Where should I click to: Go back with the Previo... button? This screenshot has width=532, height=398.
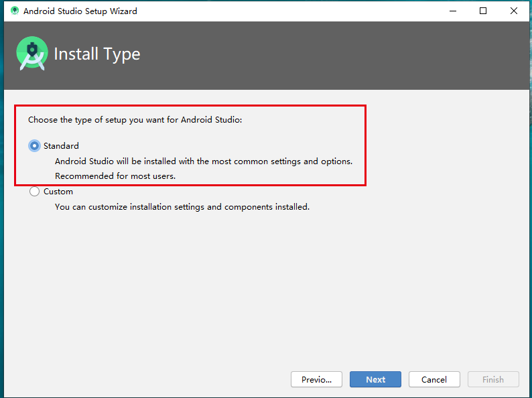click(x=316, y=379)
